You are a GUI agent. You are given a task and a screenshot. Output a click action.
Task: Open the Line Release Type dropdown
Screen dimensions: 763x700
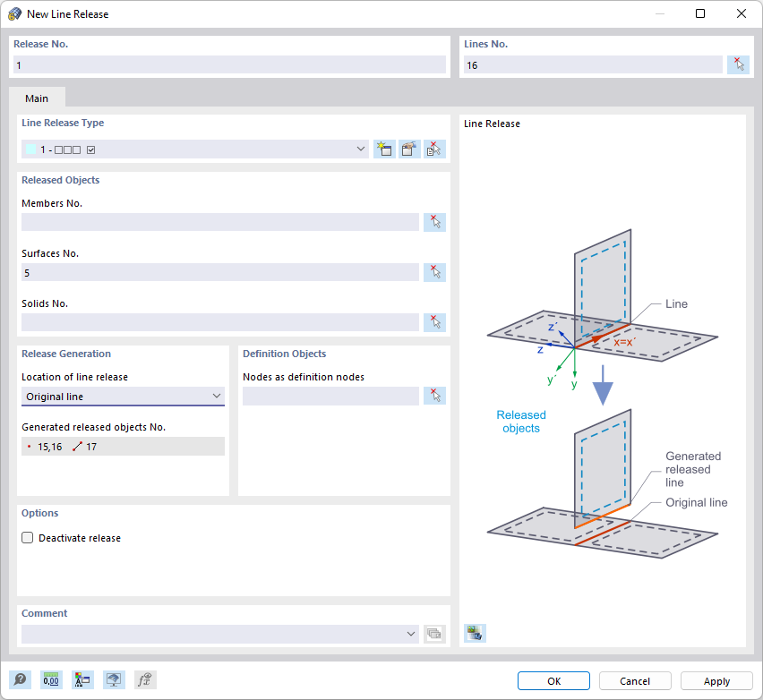361,149
